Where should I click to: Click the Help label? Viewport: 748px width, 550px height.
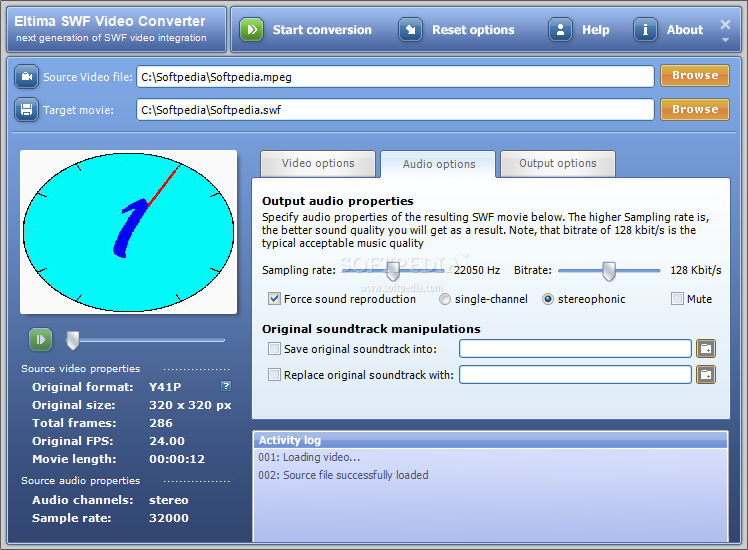(x=595, y=30)
